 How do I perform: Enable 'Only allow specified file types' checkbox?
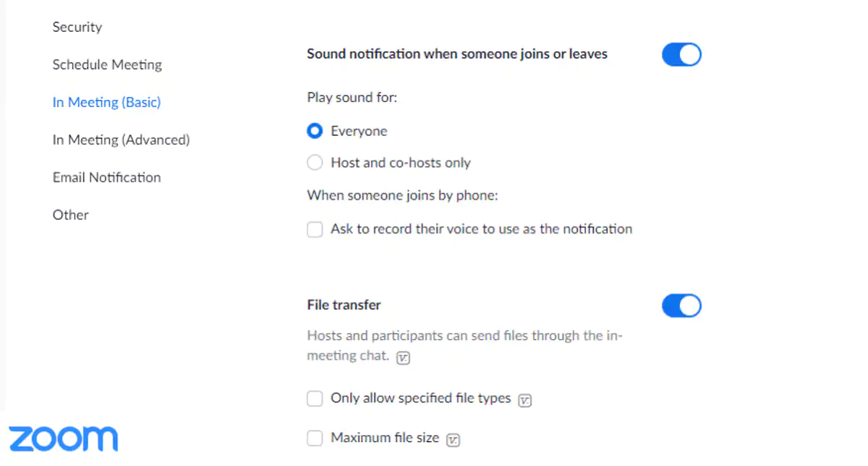tap(315, 399)
